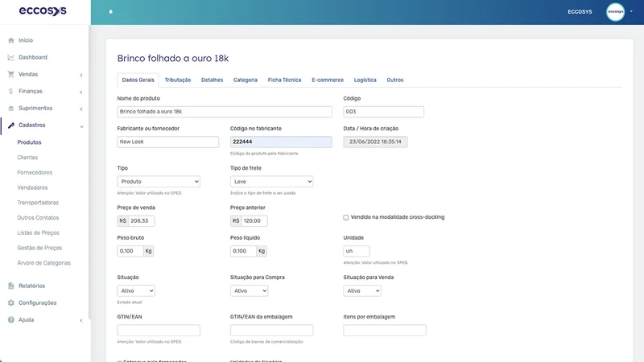
Task: Open Outros Contatos submenu item
Action: click(x=38, y=218)
